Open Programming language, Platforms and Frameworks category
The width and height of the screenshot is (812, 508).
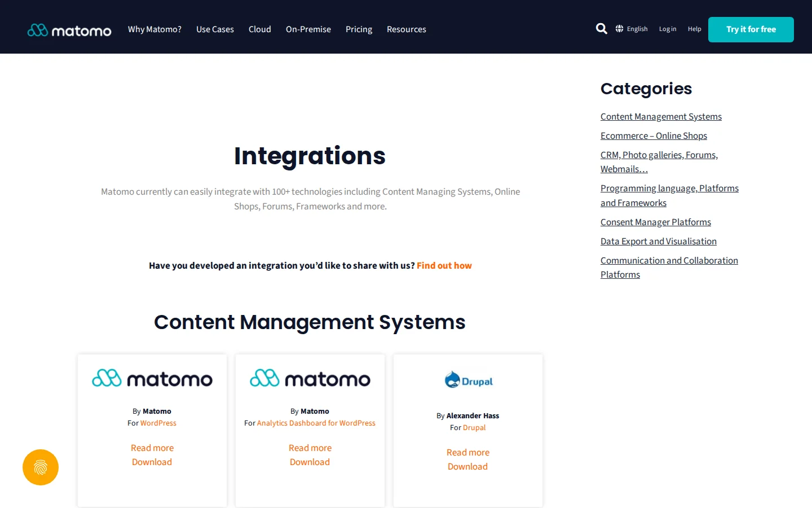coord(669,195)
